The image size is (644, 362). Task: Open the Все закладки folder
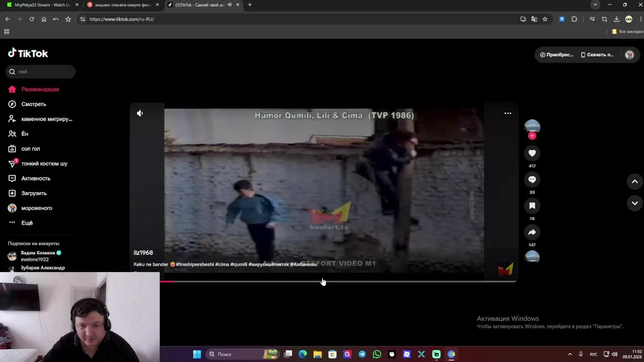pos(627,32)
